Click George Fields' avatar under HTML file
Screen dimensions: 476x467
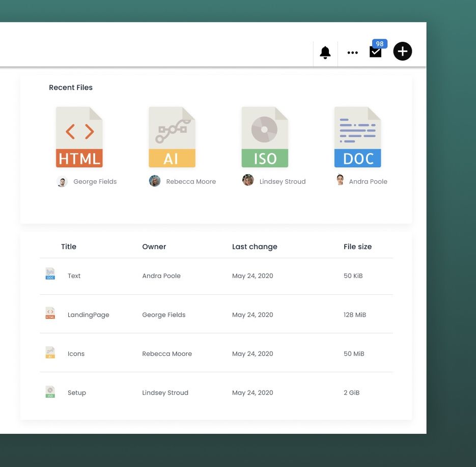tap(62, 182)
